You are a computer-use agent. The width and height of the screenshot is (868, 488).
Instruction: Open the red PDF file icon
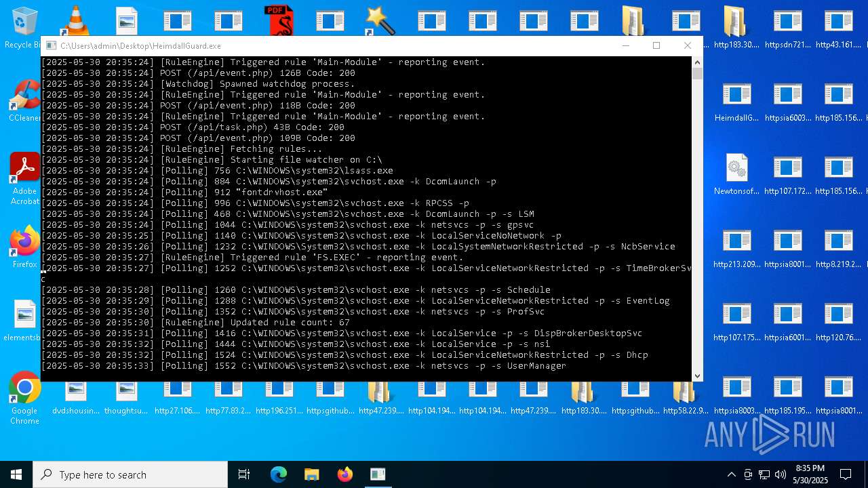[x=279, y=20]
